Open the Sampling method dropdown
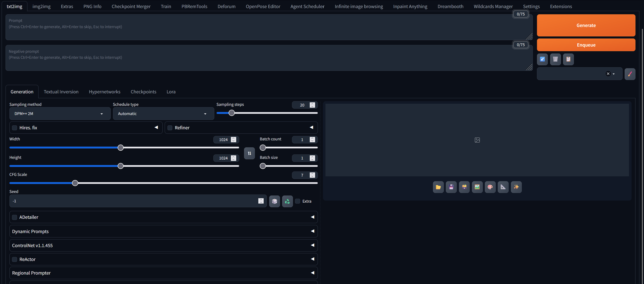644x284 pixels. [60, 113]
